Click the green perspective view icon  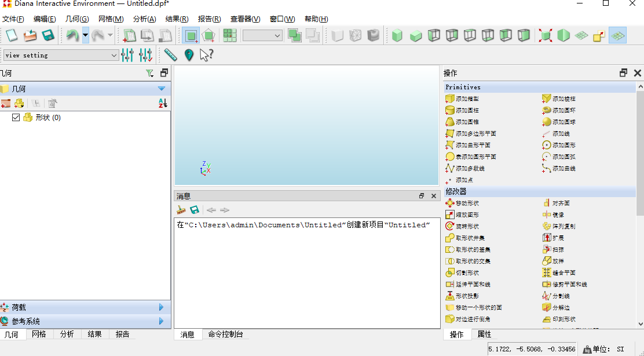(563, 36)
